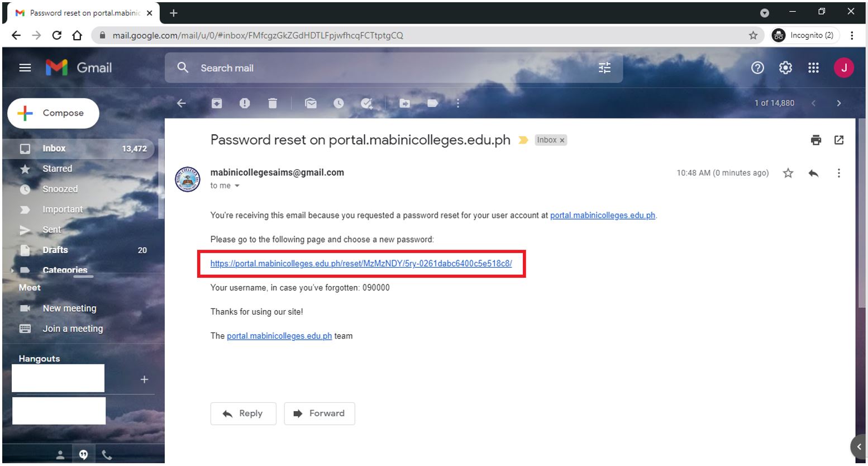Open the email in a new window
Viewport: 868px width, 466px height.
[839, 140]
